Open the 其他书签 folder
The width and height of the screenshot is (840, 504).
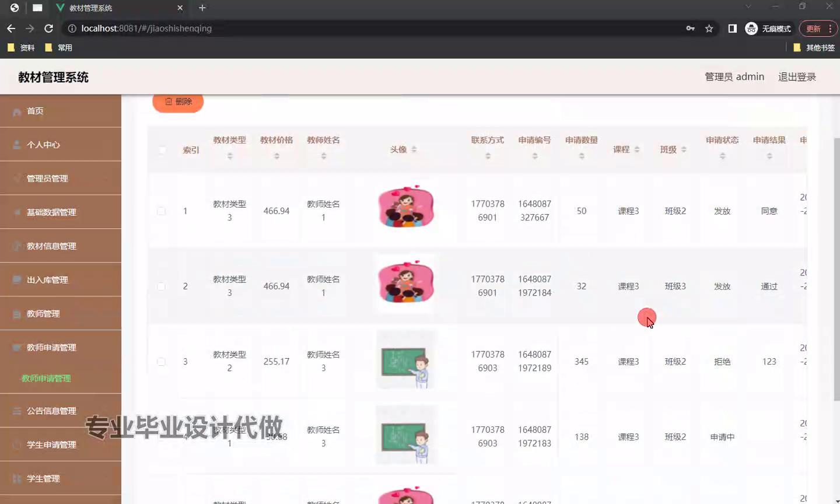(x=814, y=48)
